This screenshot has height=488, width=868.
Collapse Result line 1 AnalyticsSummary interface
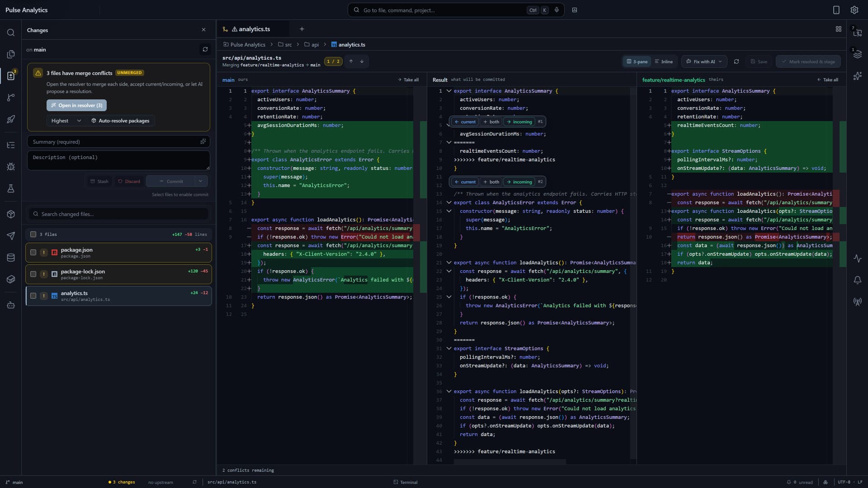[x=449, y=91]
